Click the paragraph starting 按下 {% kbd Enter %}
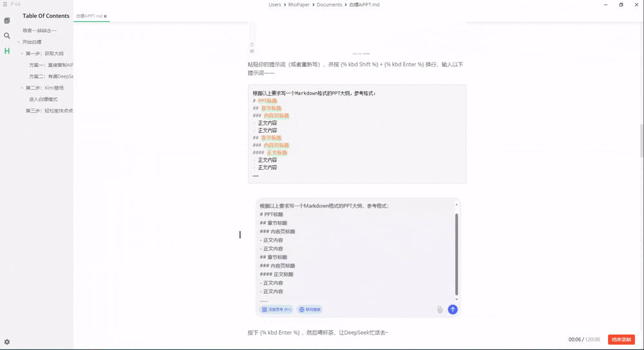 tap(317, 333)
